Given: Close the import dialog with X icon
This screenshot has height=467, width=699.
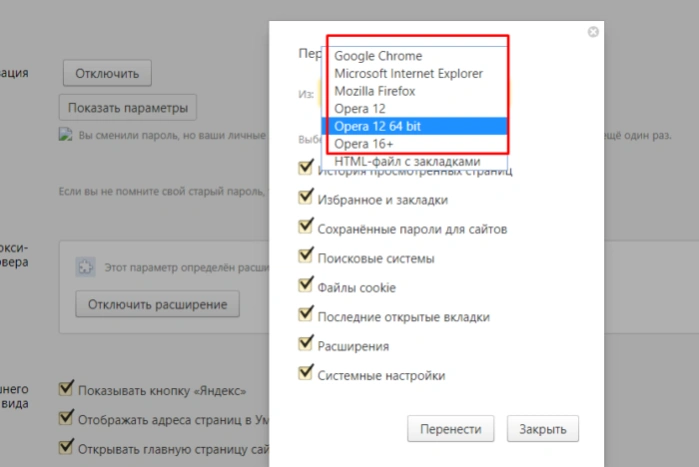Looking at the screenshot, I should (593, 32).
